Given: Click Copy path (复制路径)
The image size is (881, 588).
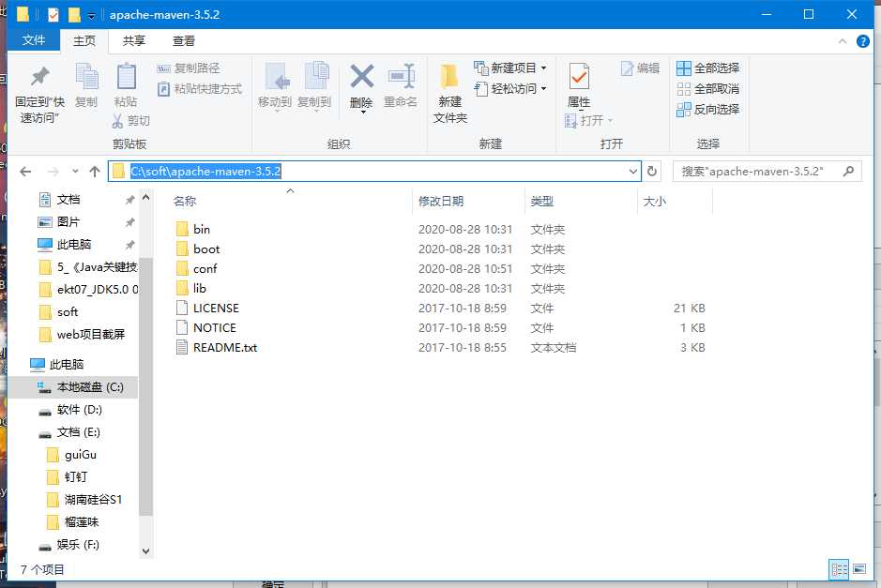Looking at the screenshot, I should coord(189,68).
